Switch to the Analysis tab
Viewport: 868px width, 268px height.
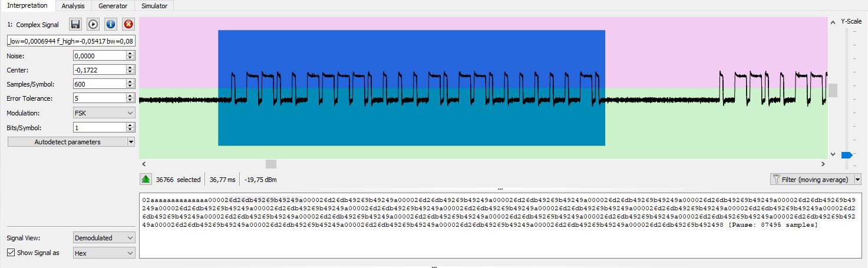(73, 6)
